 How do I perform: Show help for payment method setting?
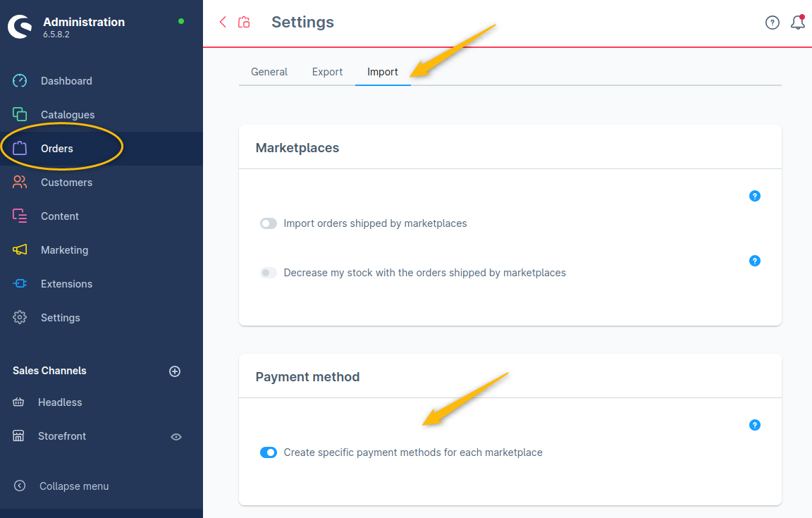[755, 425]
